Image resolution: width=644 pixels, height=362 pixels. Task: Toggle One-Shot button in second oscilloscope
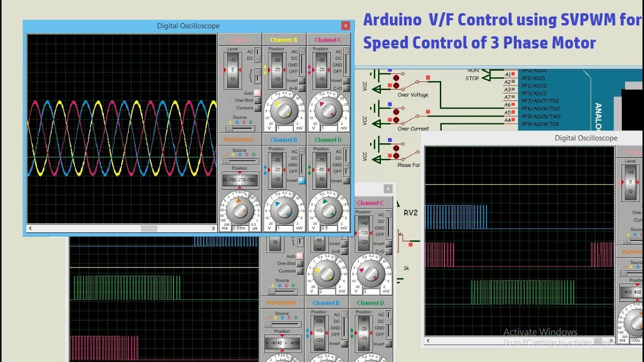click(300, 263)
